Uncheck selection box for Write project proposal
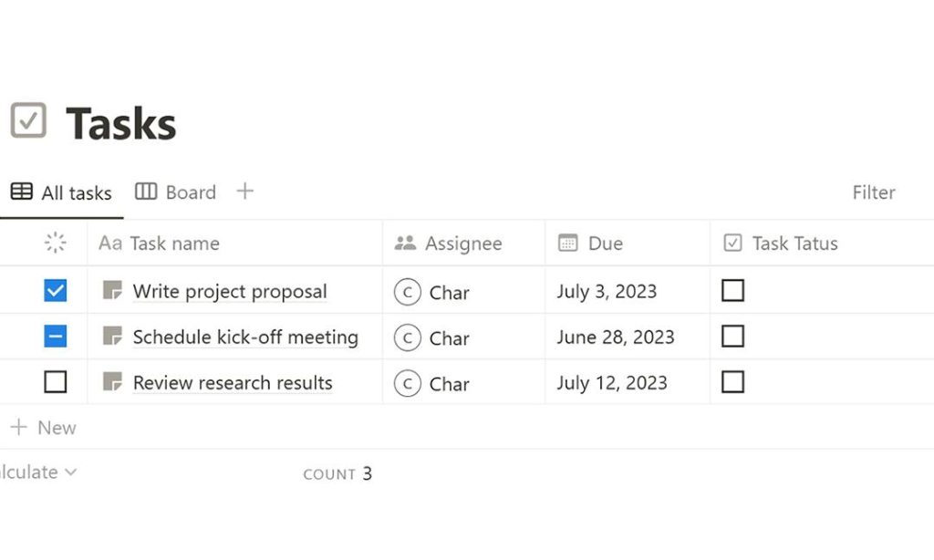 click(56, 291)
